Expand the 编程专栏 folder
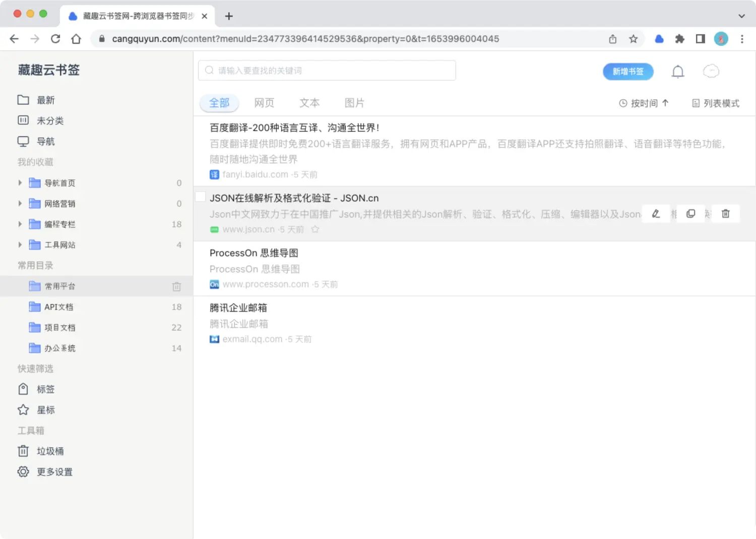The image size is (756, 539). pos(20,224)
